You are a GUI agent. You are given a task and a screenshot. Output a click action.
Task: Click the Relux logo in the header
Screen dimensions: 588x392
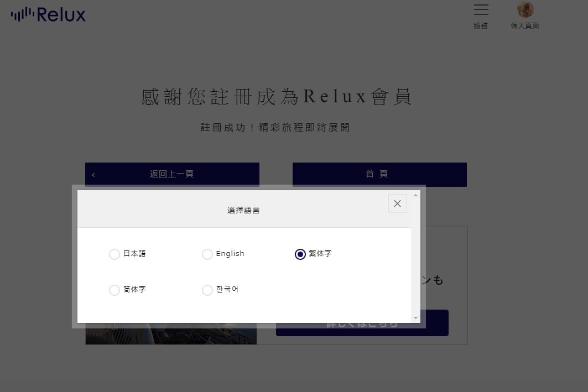48,15
